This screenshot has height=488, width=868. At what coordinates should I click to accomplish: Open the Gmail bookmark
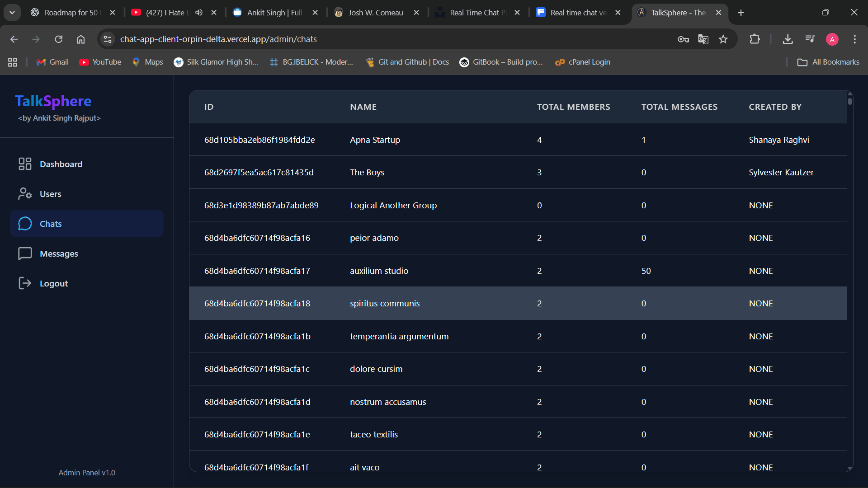click(53, 62)
